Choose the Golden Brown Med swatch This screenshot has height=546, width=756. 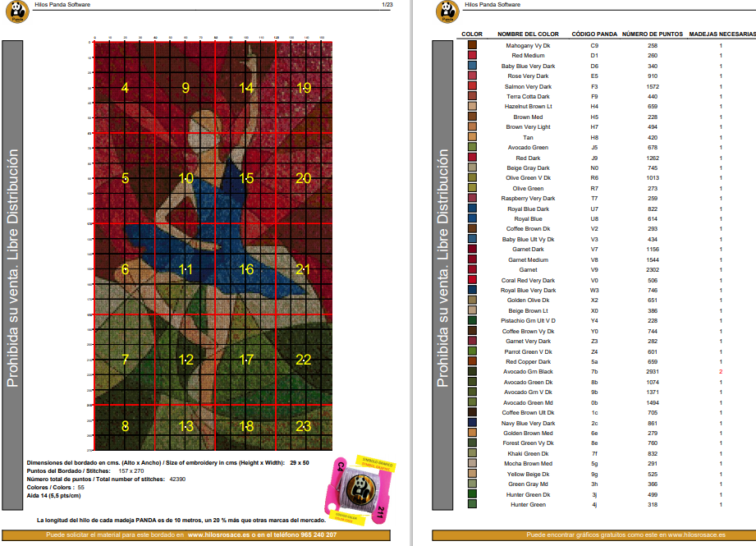[x=472, y=434]
